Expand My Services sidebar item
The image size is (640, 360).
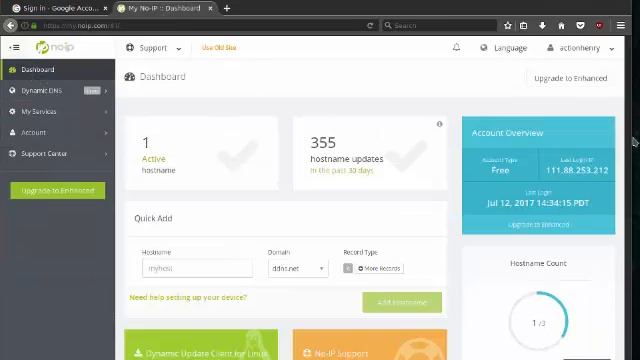tap(58, 111)
